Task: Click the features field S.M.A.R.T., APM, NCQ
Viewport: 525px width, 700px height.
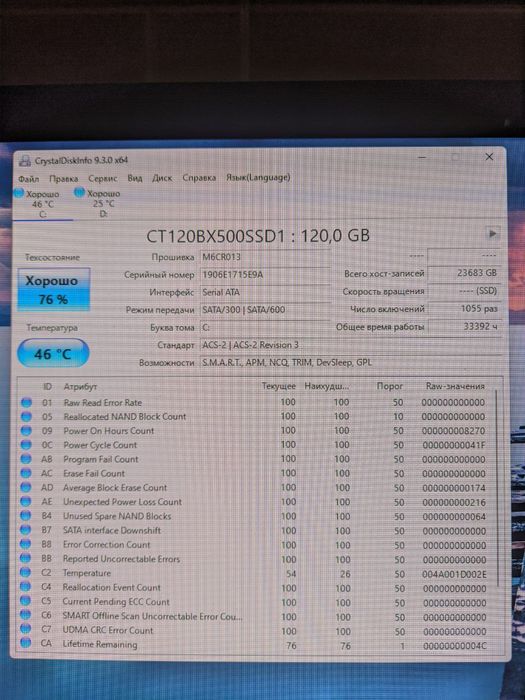Action: pos(350,362)
